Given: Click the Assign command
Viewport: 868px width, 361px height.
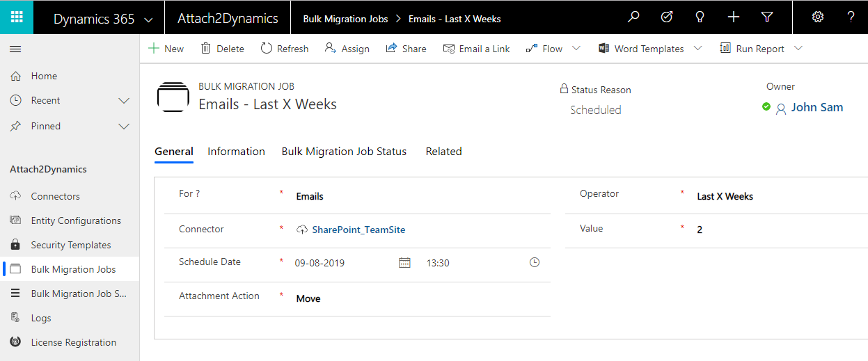Looking at the screenshot, I should [347, 49].
